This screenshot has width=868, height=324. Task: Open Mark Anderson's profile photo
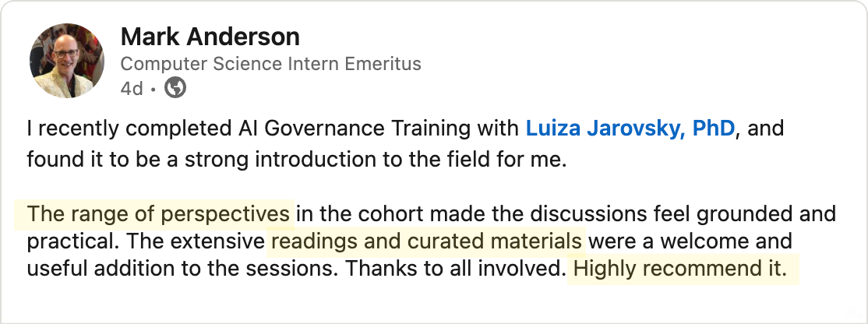[x=67, y=60]
